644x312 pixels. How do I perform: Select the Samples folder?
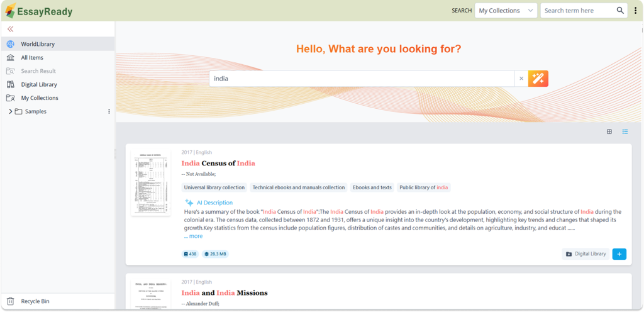(x=36, y=111)
